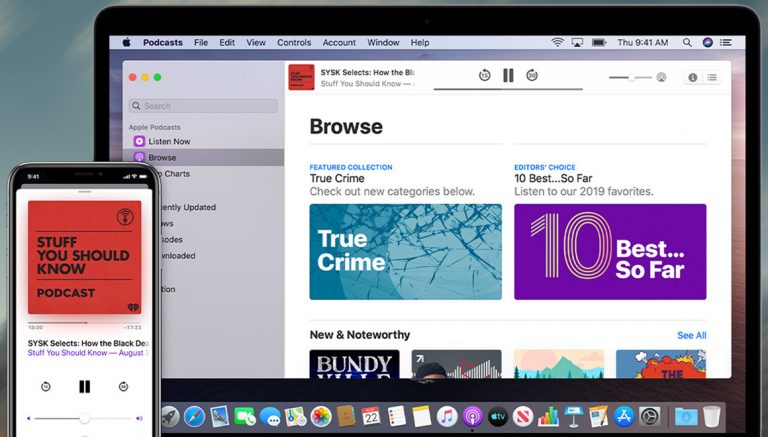Skip forward 30 seconds on the iPhone
This screenshot has width=768, height=437.
click(123, 387)
